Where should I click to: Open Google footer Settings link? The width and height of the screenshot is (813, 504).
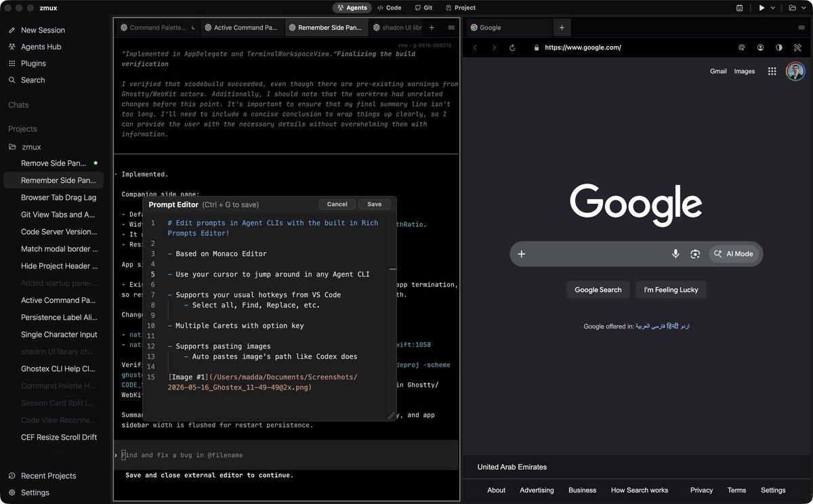[x=773, y=490]
